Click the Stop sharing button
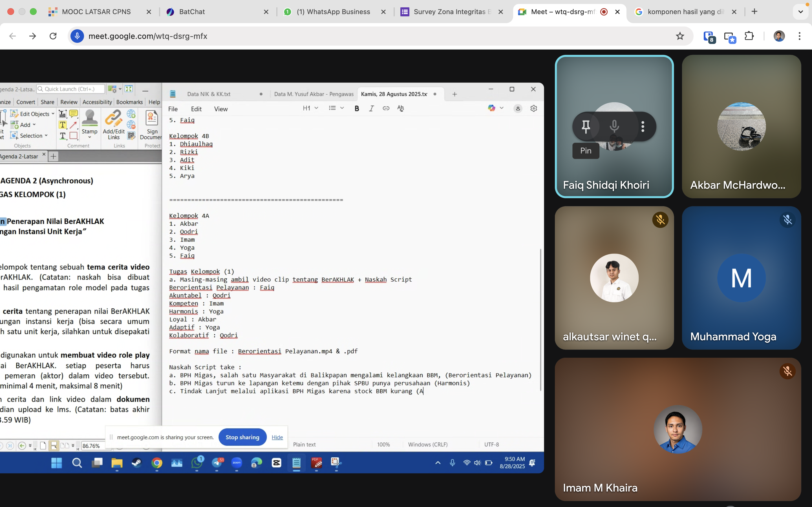812x507 pixels. pos(242,437)
